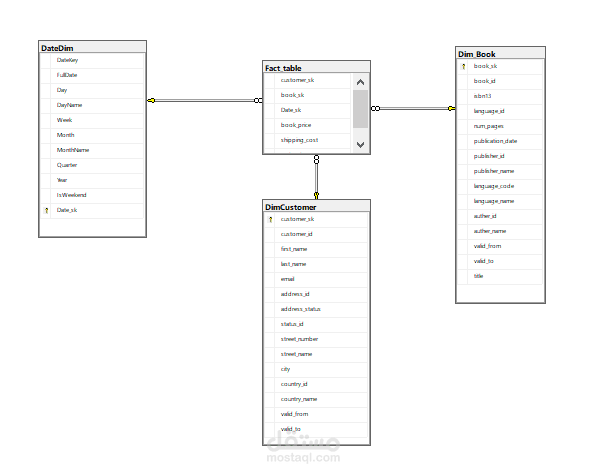
Task: Select the last_name column in DimCustomer
Action: 316,264
